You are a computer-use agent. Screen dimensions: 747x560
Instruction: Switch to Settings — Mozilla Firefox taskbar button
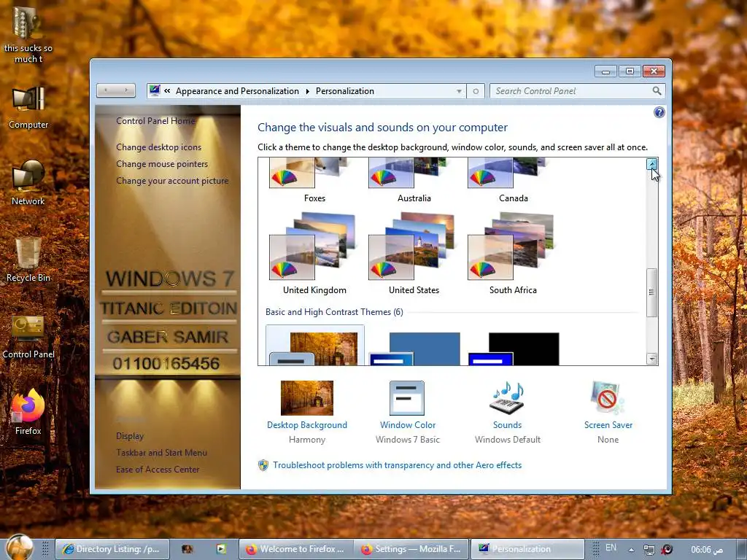[x=411, y=549]
